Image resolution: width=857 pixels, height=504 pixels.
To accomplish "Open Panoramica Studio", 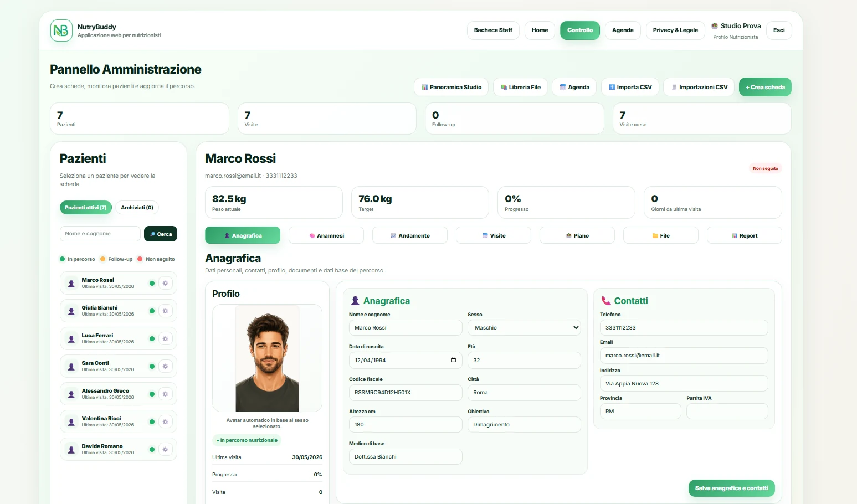I will [x=451, y=87].
